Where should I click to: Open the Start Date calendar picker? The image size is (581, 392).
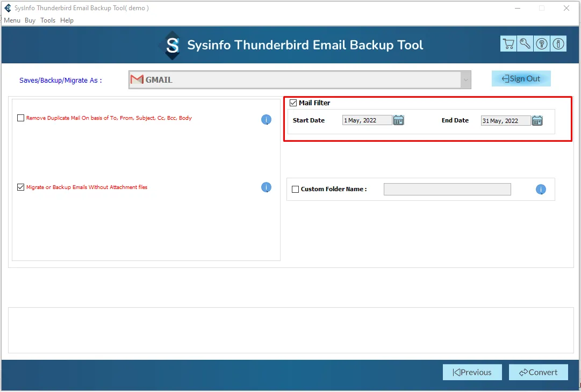click(398, 120)
